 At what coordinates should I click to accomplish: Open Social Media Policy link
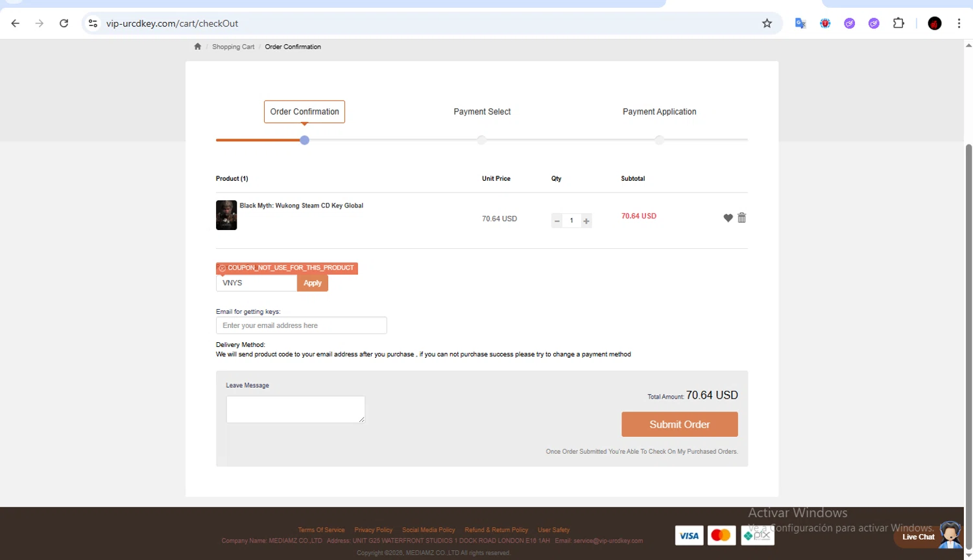coord(429,530)
